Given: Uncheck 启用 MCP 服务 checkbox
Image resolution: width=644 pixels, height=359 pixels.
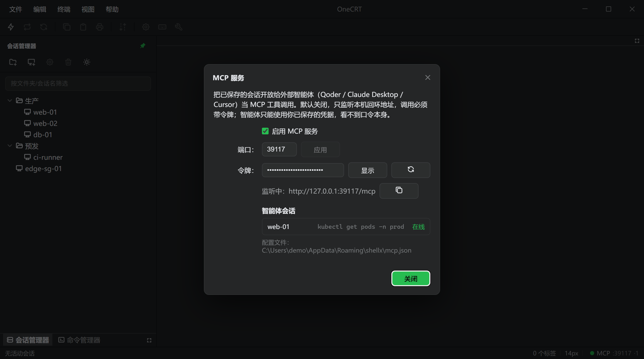Looking at the screenshot, I should (x=265, y=131).
